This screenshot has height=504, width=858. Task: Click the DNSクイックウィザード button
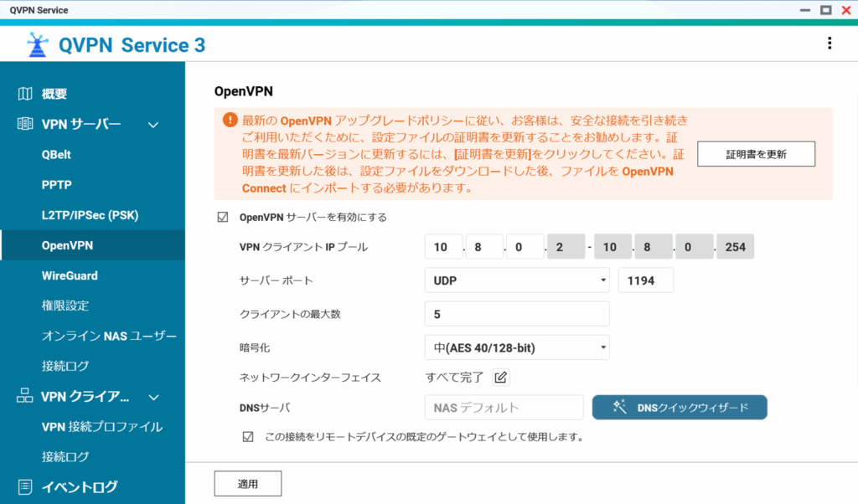coord(680,407)
